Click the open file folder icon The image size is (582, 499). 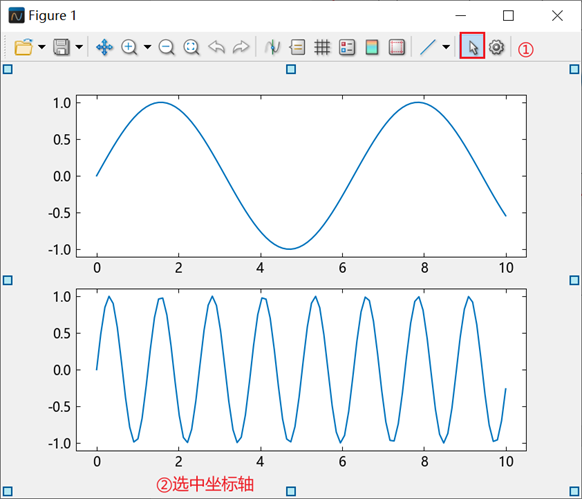[x=24, y=47]
